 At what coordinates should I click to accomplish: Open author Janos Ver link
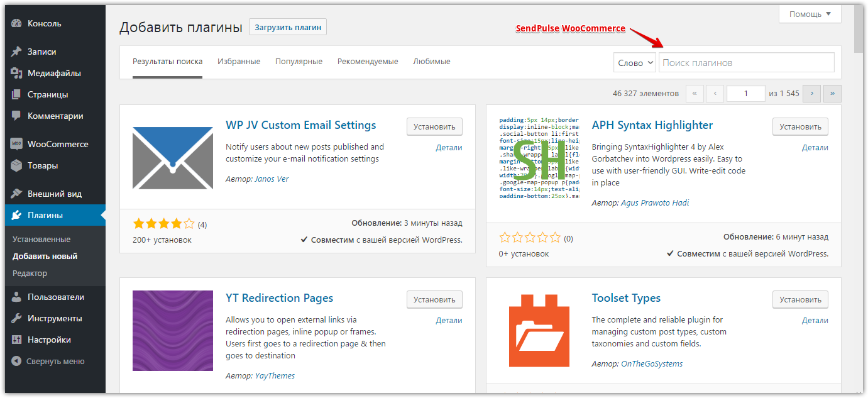(272, 179)
